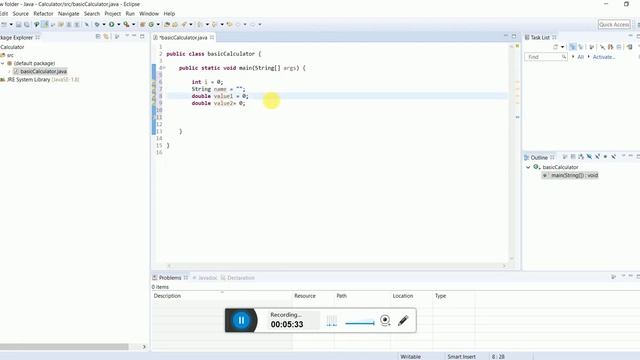The width and height of the screenshot is (640, 360).
Task: Open dropdown next to New Class icon
Action: pyautogui.click(x=158, y=24)
